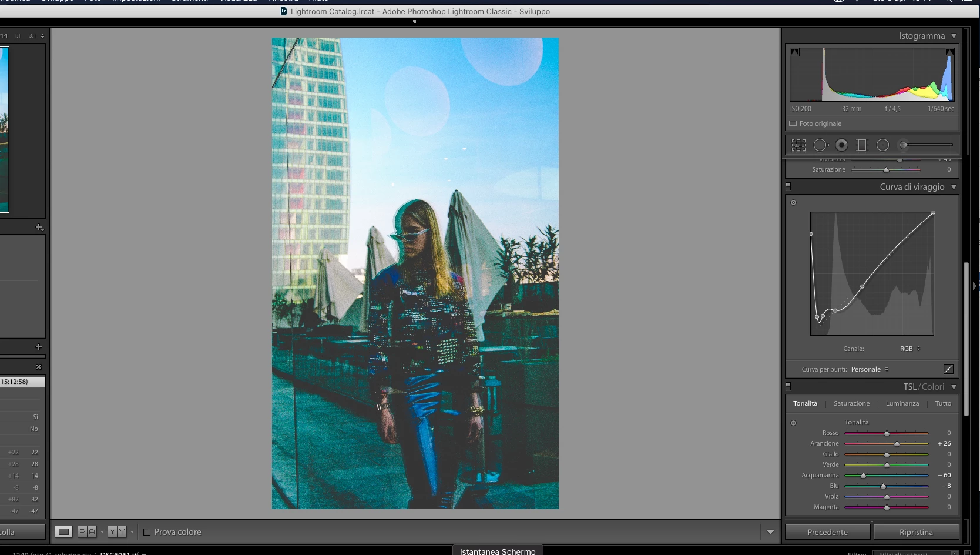Select the history entry ending 15:12:58)
Screen dimensions: 980x555
coord(22,382)
